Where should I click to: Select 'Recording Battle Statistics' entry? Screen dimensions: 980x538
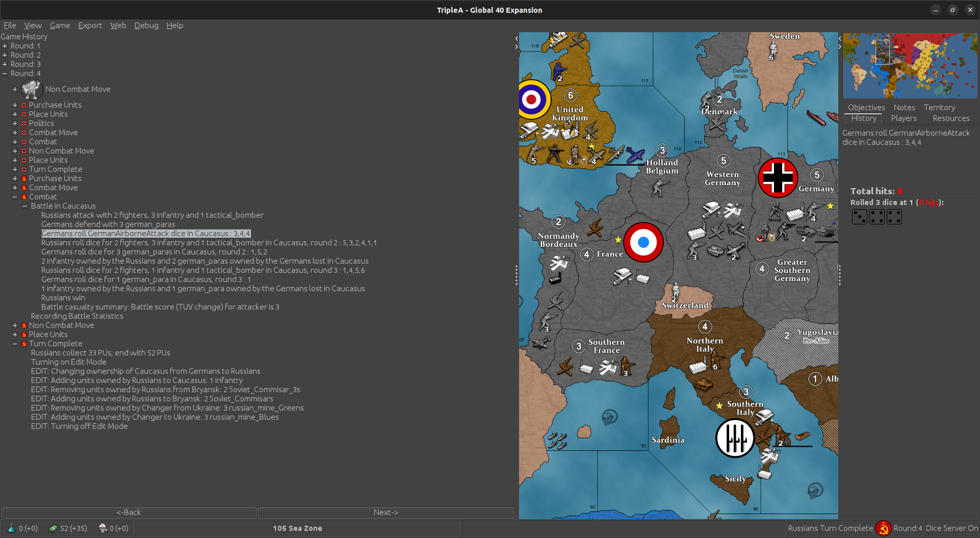point(77,316)
